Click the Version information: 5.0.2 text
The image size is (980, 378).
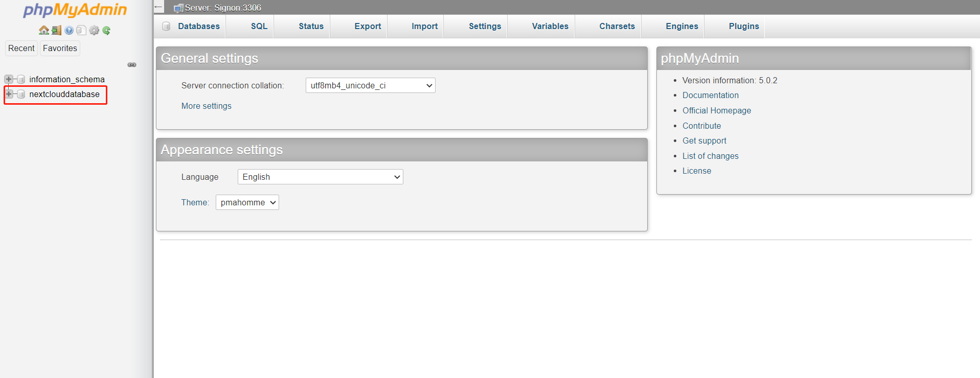point(730,80)
